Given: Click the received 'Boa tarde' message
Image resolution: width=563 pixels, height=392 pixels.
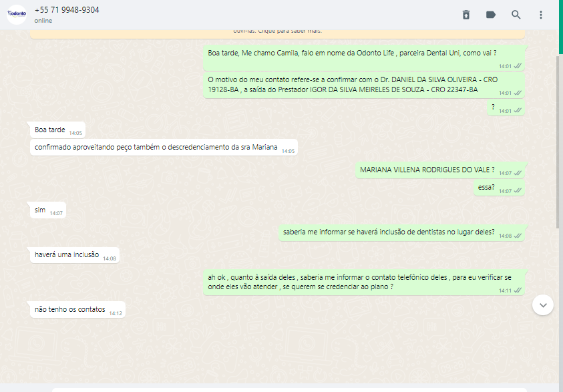Looking at the screenshot, I should point(58,130).
